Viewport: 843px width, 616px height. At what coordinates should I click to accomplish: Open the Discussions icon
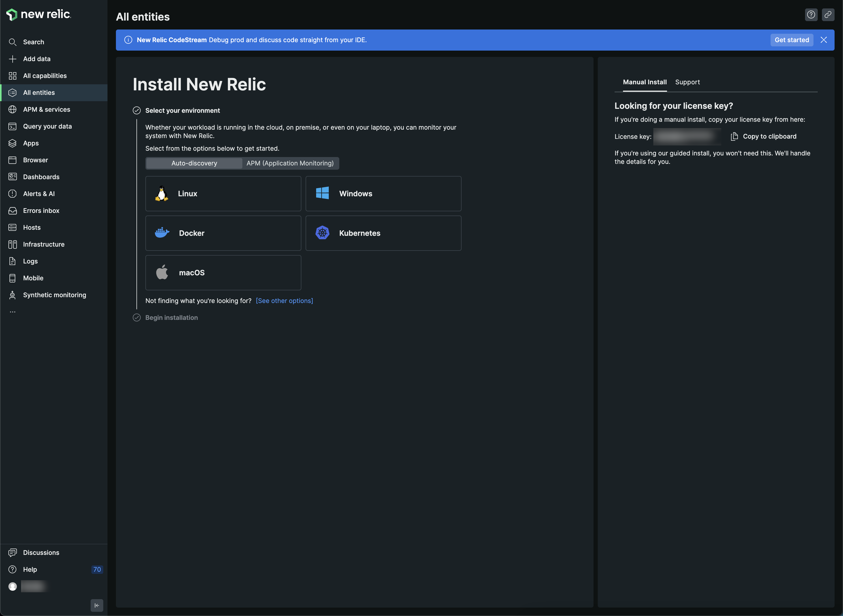(x=13, y=553)
